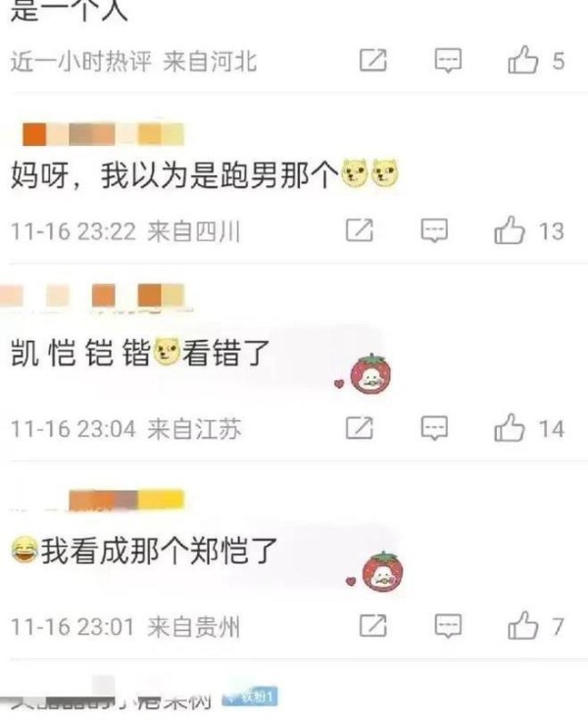Image resolution: width=588 pixels, height=720 pixels.
Task: Reply to the 来自江苏 comment
Action: 434,428
